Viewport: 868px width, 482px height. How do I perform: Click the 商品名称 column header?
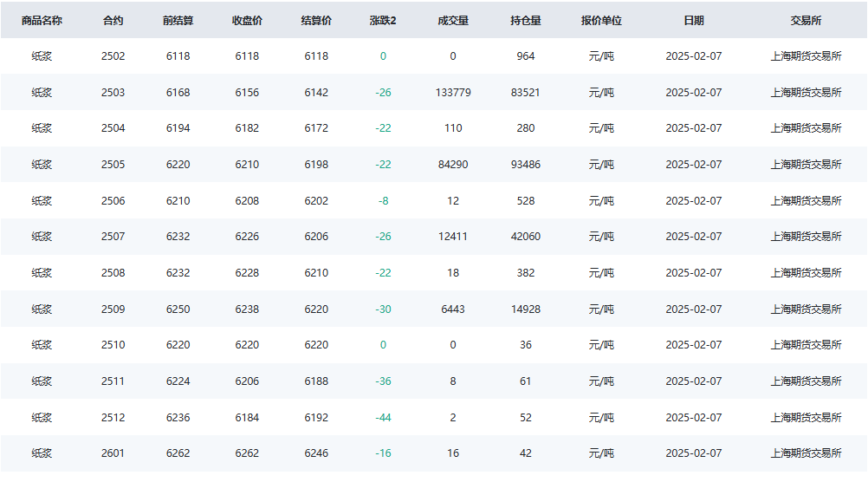pyautogui.click(x=42, y=21)
